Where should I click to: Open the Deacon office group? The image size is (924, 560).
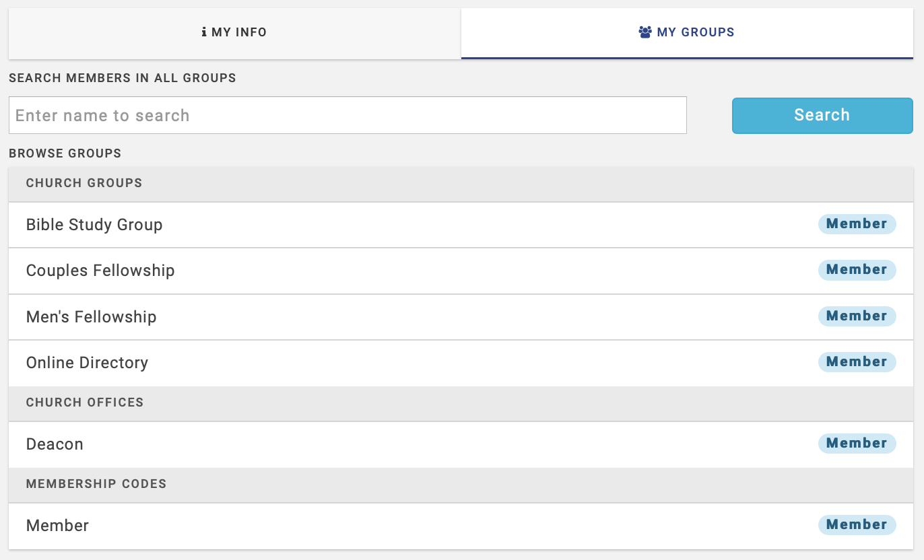point(55,444)
